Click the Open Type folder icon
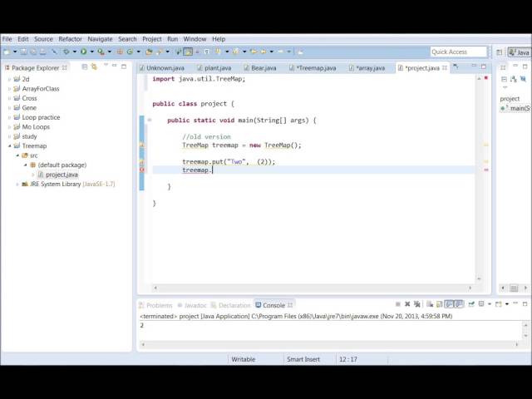Viewport: 532px width, 399px height. tap(149, 52)
